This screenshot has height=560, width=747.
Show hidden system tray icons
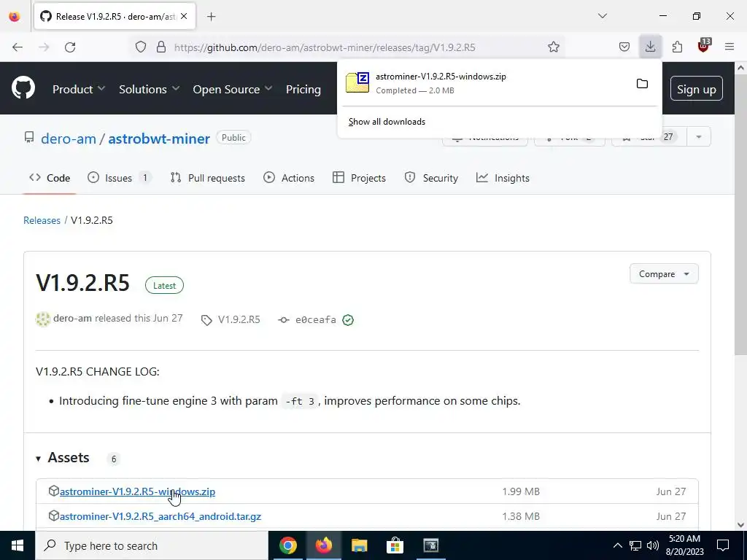[x=617, y=545]
